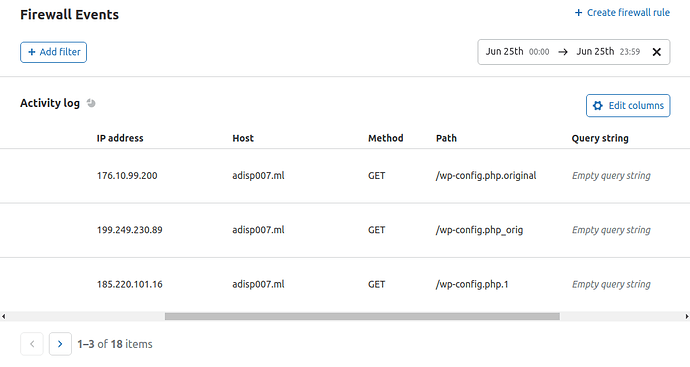Click the gear icon in Edit columns
690x367 pixels.
(598, 106)
